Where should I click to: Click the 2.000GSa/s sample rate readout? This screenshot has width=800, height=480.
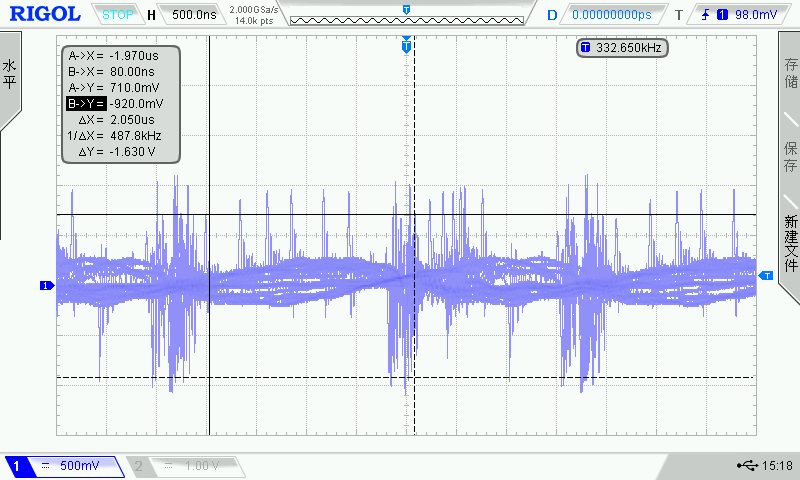(x=254, y=10)
